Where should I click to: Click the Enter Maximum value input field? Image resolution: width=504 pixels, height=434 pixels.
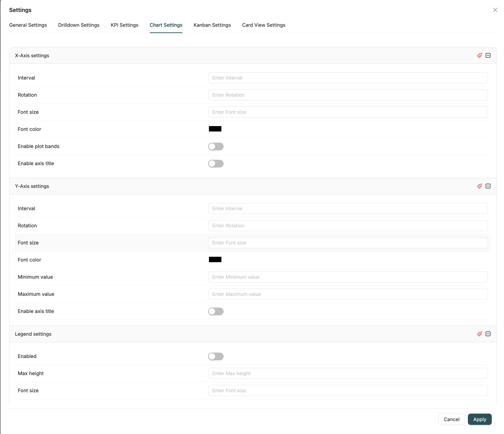click(x=348, y=294)
